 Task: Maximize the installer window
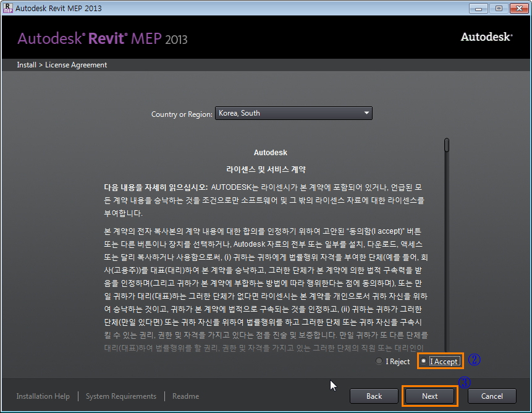click(x=499, y=8)
